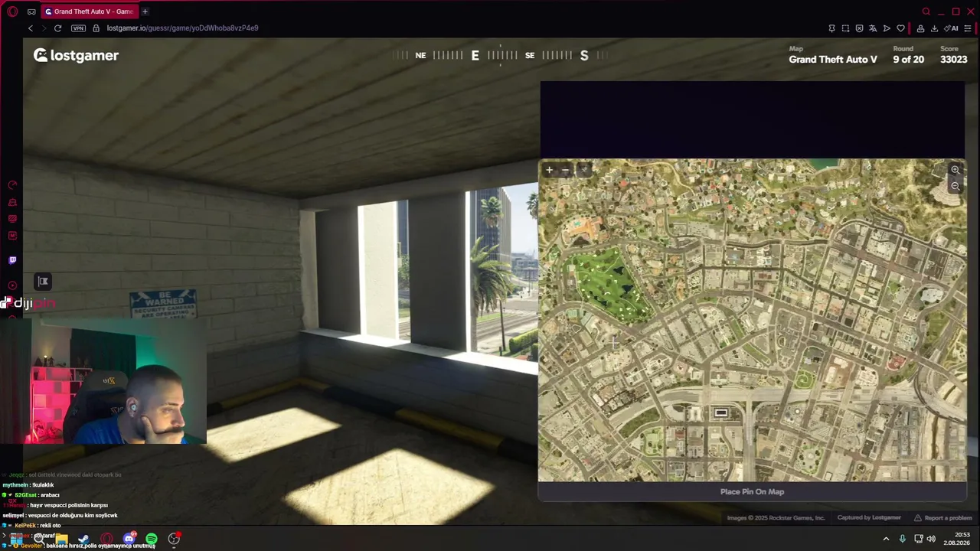Click the Round text 9 of 20
The image size is (980, 551).
pos(908,59)
